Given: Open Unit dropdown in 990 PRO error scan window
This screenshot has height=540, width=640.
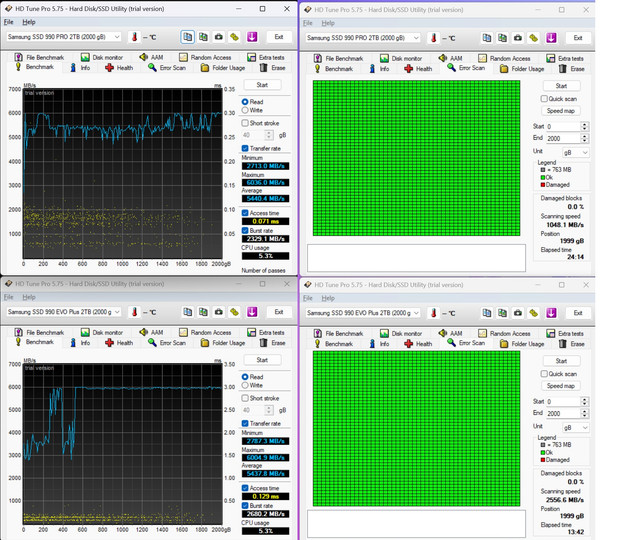Looking at the screenshot, I should pyautogui.click(x=576, y=152).
